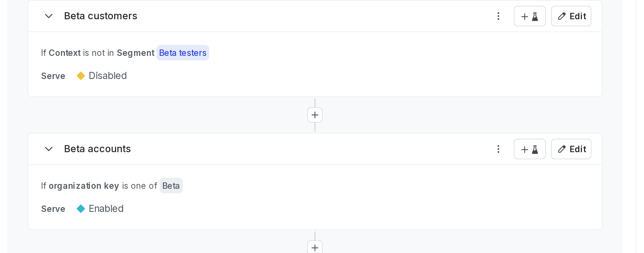The height and width of the screenshot is (253, 644).
Task: Click the yellow Disabled variation diamond
Action: [x=80, y=76]
